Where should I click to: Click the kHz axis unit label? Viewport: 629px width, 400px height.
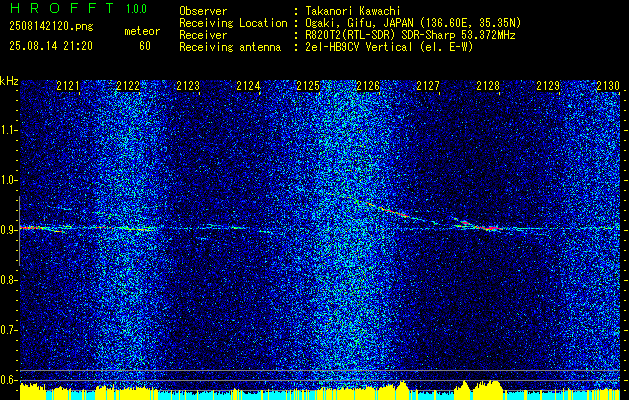point(9,81)
